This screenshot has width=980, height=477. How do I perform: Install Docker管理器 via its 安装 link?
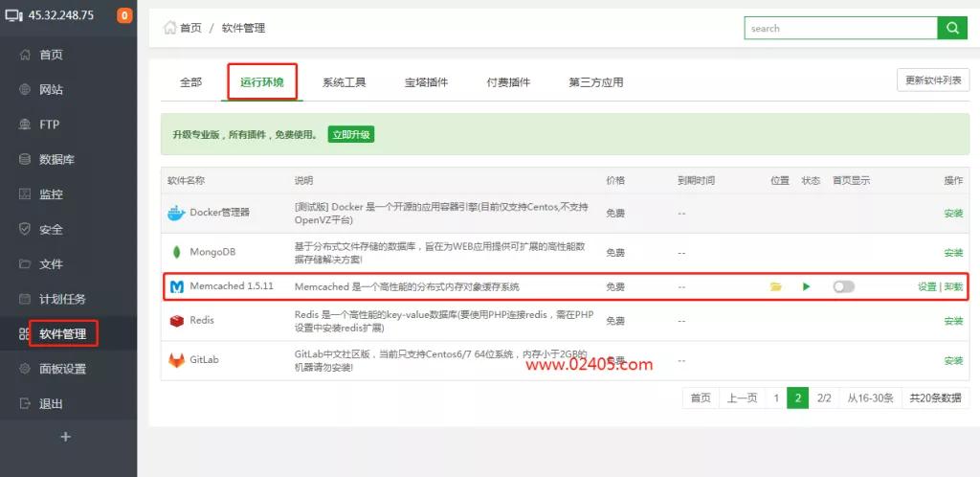[x=953, y=214]
